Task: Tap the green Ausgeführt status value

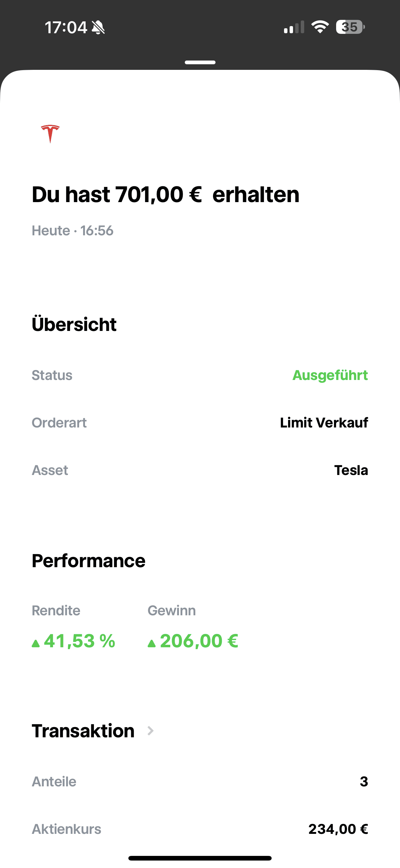Action: (x=330, y=375)
